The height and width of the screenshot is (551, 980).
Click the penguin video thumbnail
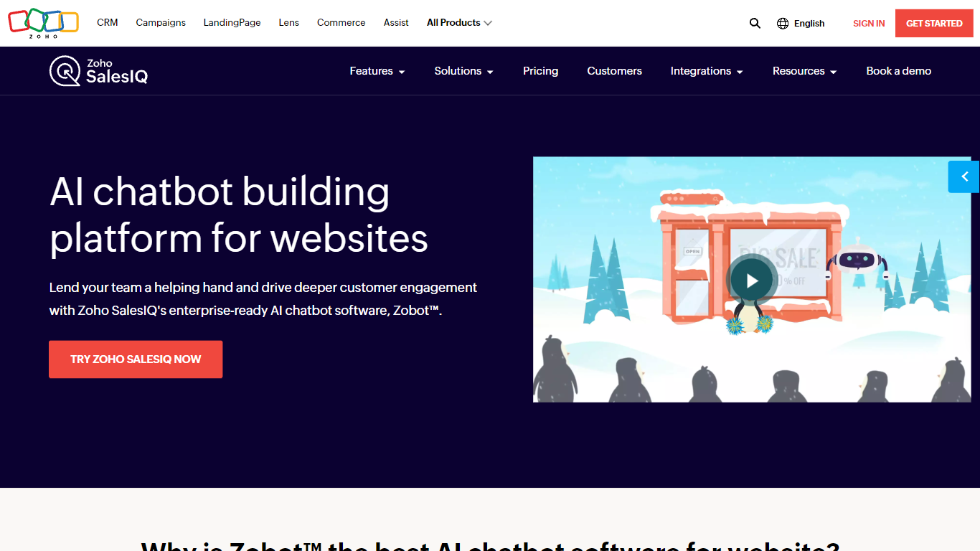point(751,280)
